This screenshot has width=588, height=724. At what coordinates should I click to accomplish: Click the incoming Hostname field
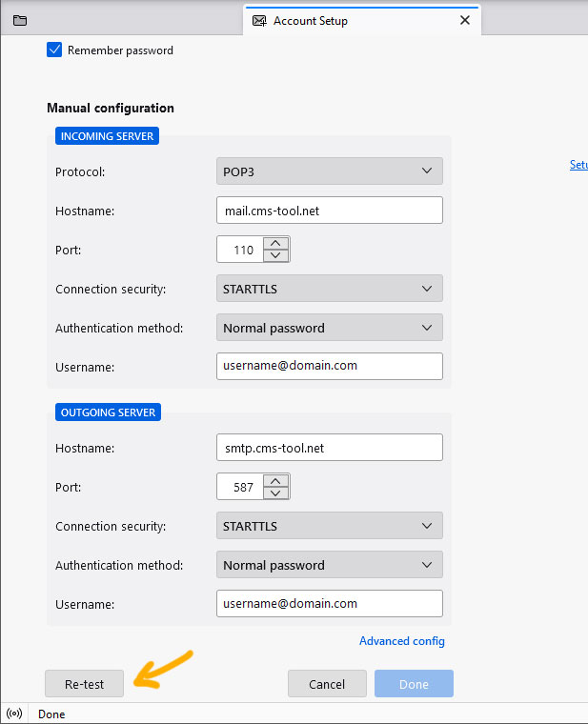pos(329,211)
